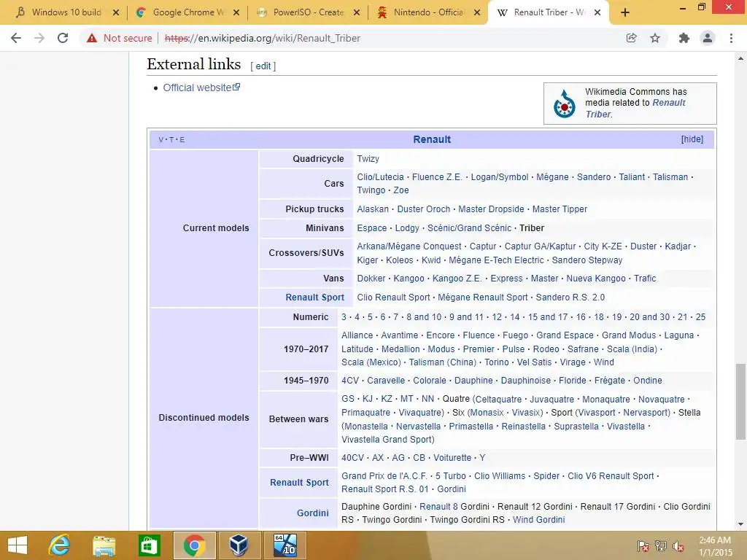Click the scrollbar down arrow
747x560 pixels.
point(740,525)
